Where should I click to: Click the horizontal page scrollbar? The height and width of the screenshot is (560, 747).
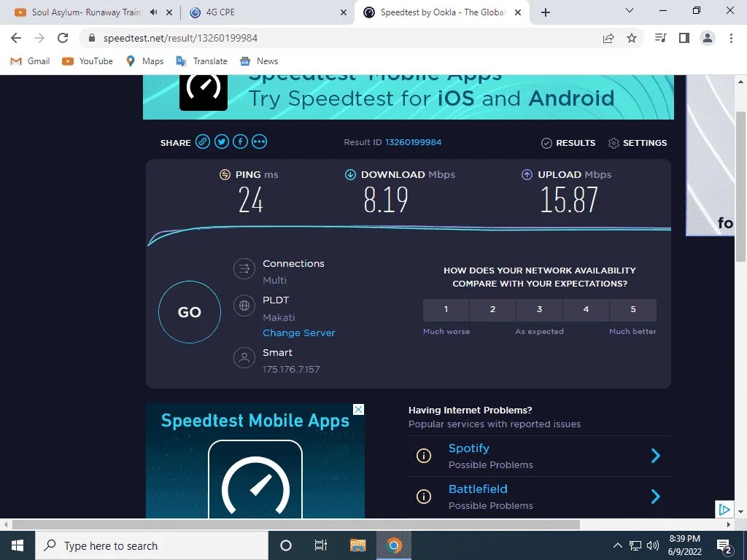(x=296, y=524)
